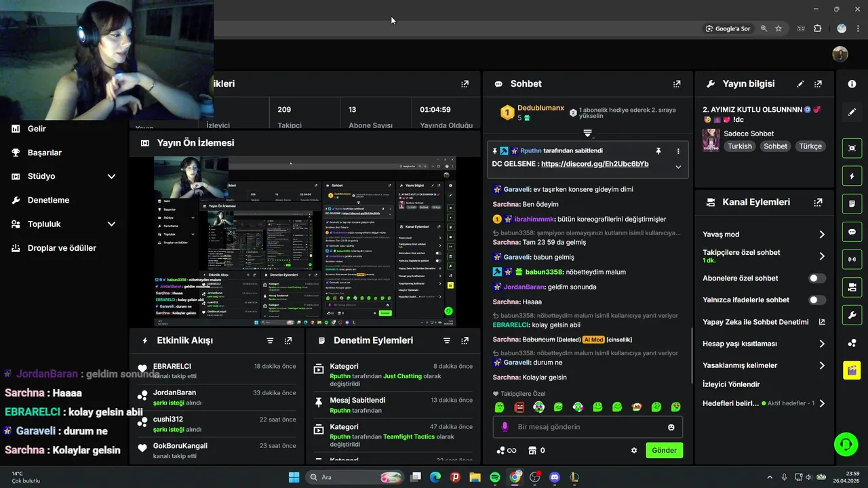Open Gelir in the sidebar
The width and height of the screenshot is (868, 488).
tap(37, 129)
